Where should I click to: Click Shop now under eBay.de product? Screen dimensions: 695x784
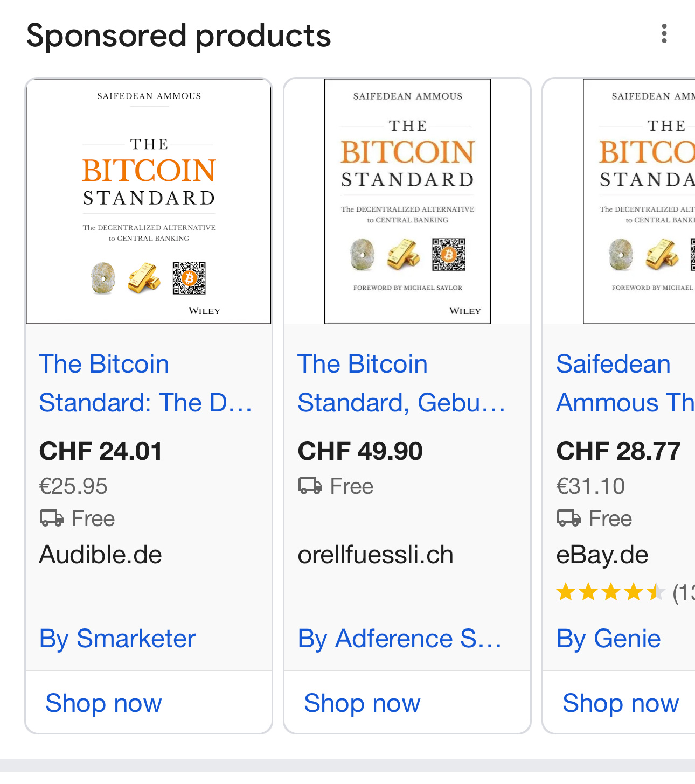tap(621, 703)
